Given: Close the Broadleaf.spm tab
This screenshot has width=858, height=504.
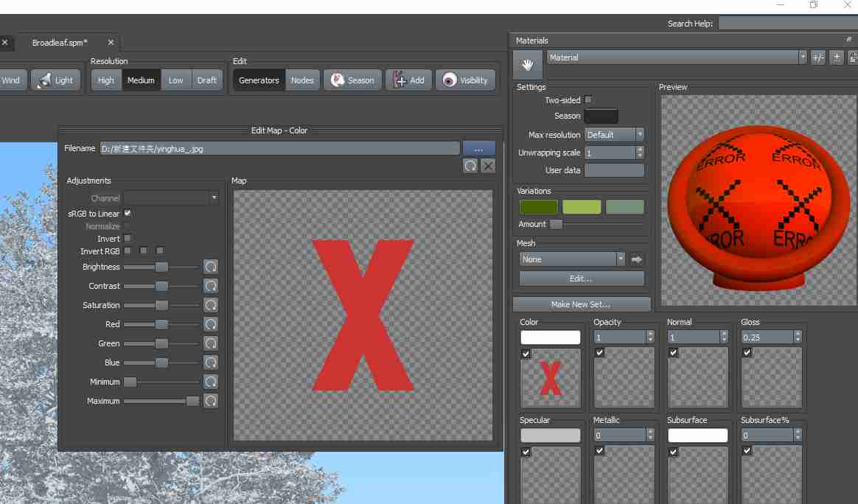Looking at the screenshot, I should [111, 42].
